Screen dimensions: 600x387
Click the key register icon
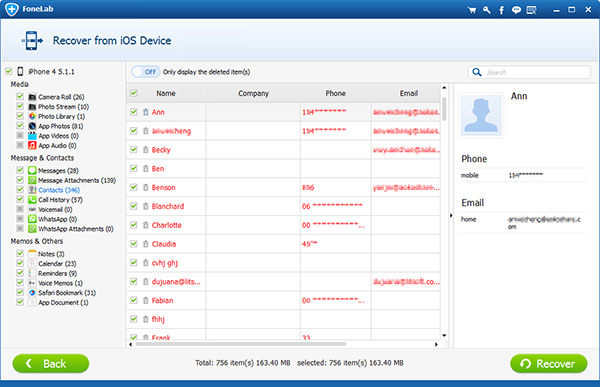pyautogui.click(x=486, y=10)
